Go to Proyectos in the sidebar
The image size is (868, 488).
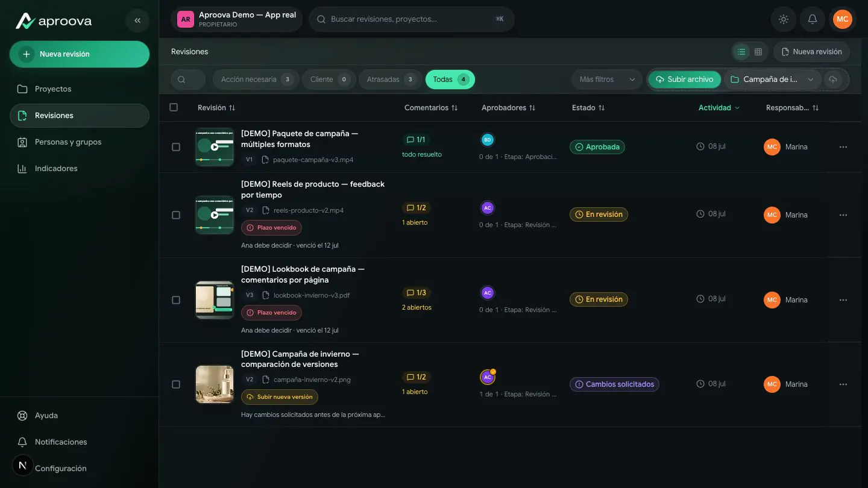(80, 89)
